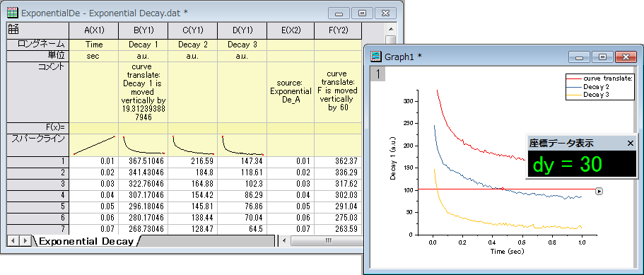Click the sec units cell
The width and height of the screenshot is (644, 275).
[x=93, y=56]
